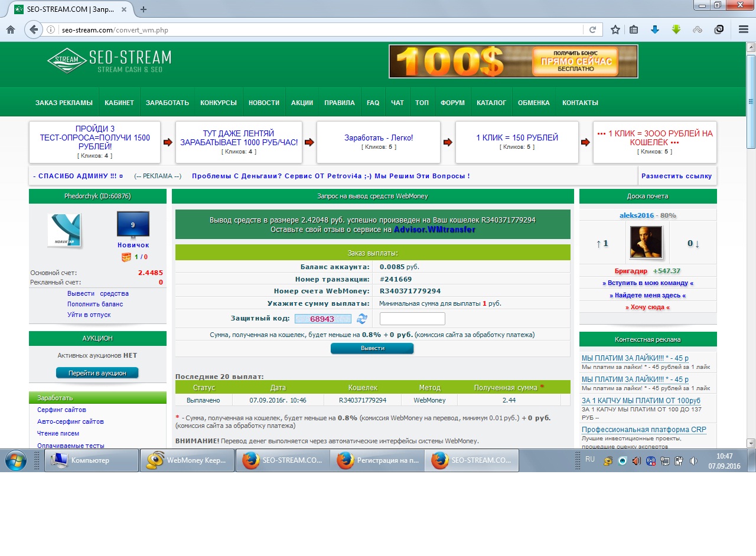Click 'Уйти в отпуск' link

(89, 315)
